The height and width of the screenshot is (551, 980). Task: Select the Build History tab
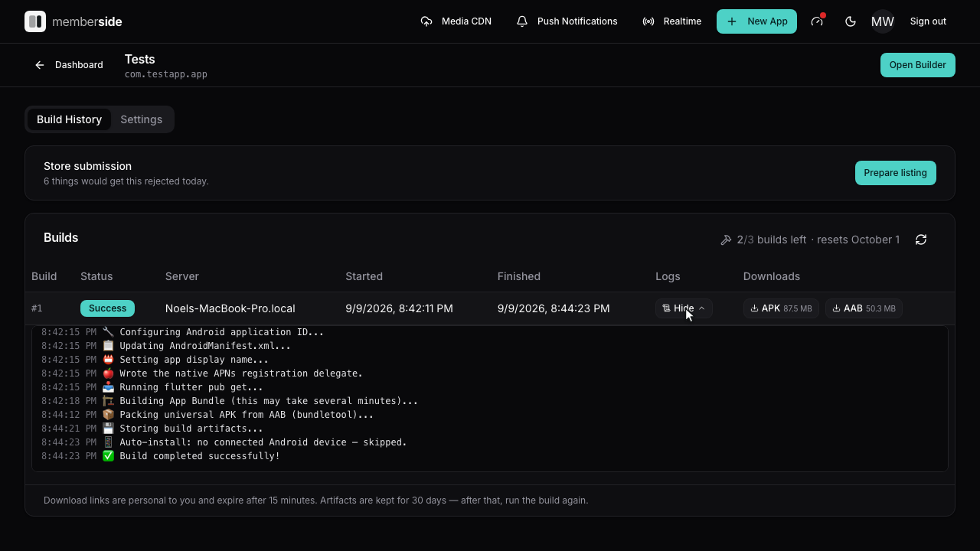(69, 119)
